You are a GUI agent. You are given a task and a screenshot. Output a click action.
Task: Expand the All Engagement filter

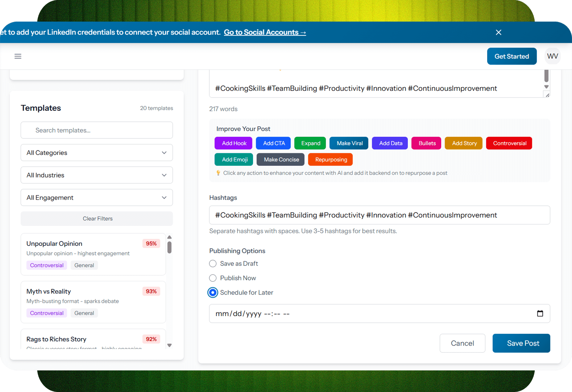(97, 198)
